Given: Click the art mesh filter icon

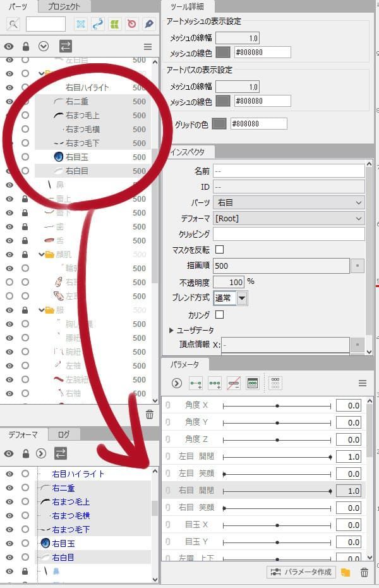Looking at the screenshot, I should (80, 25).
